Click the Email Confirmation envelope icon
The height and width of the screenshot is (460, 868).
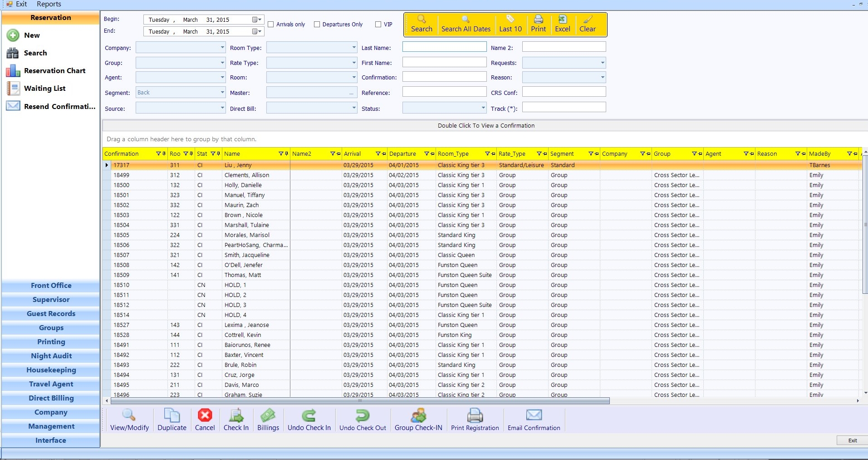(x=534, y=415)
